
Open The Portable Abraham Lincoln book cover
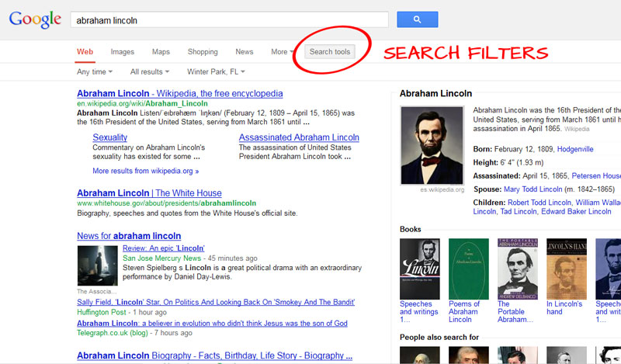[518, 269]
